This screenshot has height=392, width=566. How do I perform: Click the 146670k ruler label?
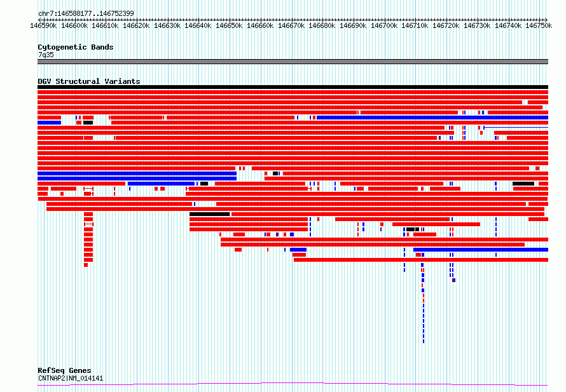click(291, 25)
